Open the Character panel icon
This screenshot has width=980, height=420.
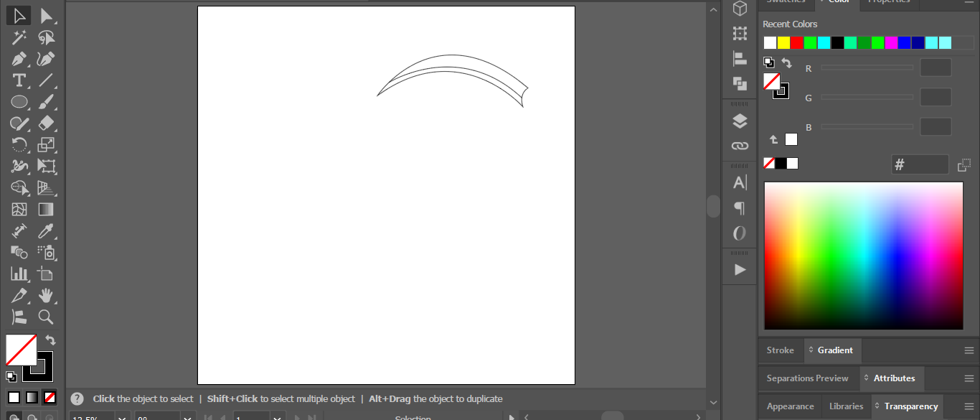[x=740, y=183]
